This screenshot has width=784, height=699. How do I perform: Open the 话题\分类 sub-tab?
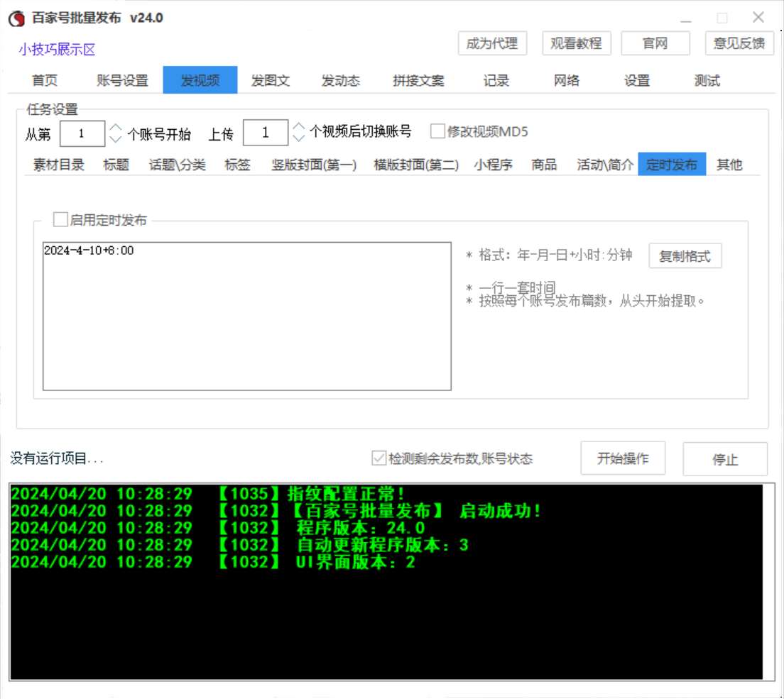(x=177, y=165)
